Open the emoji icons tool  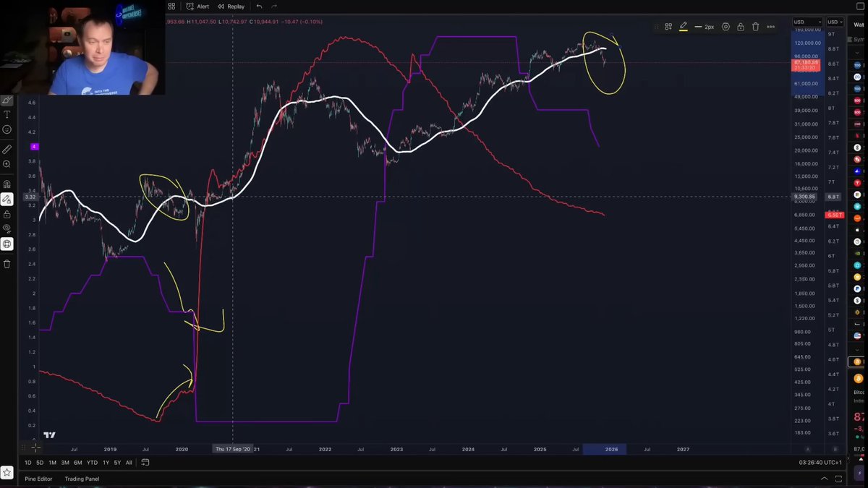coord(7,129)
